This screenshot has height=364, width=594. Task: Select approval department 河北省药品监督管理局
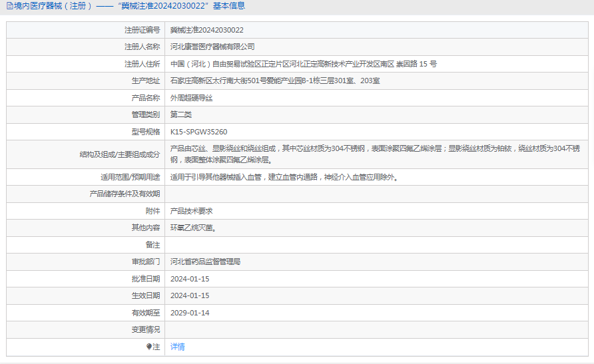[x=205, y=262]
